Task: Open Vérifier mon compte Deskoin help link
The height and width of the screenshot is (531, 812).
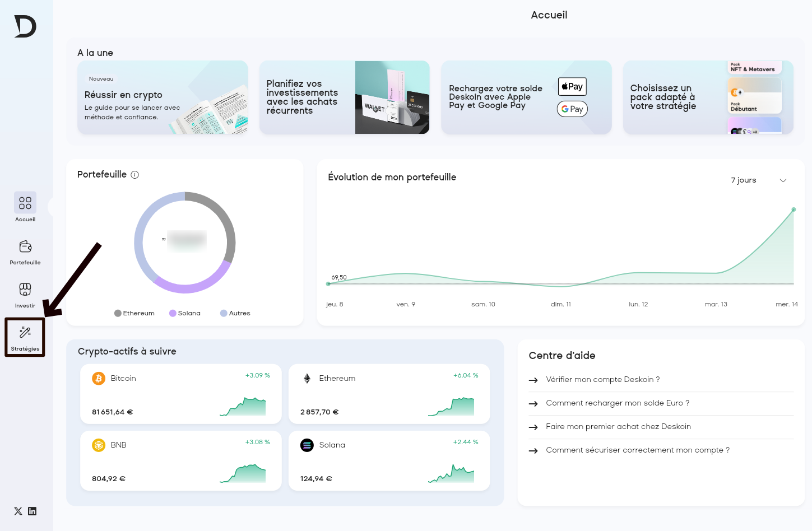Action: point(602,380)
